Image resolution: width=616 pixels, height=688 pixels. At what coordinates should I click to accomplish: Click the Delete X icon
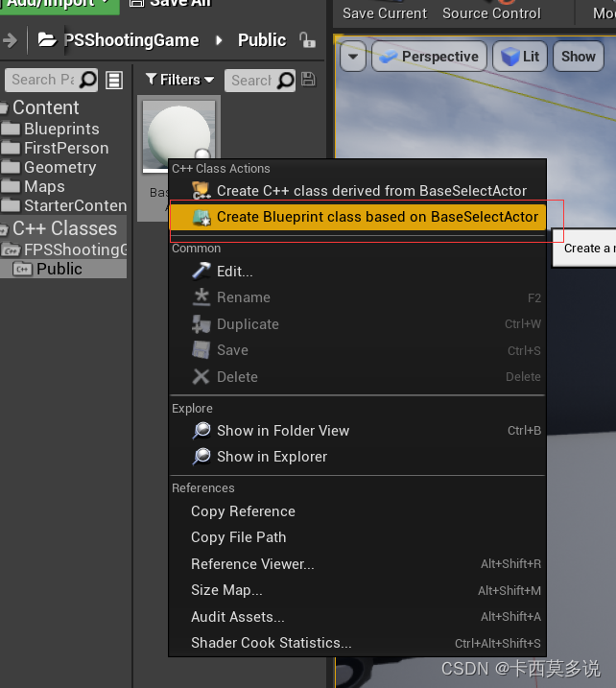click(201, 376)
